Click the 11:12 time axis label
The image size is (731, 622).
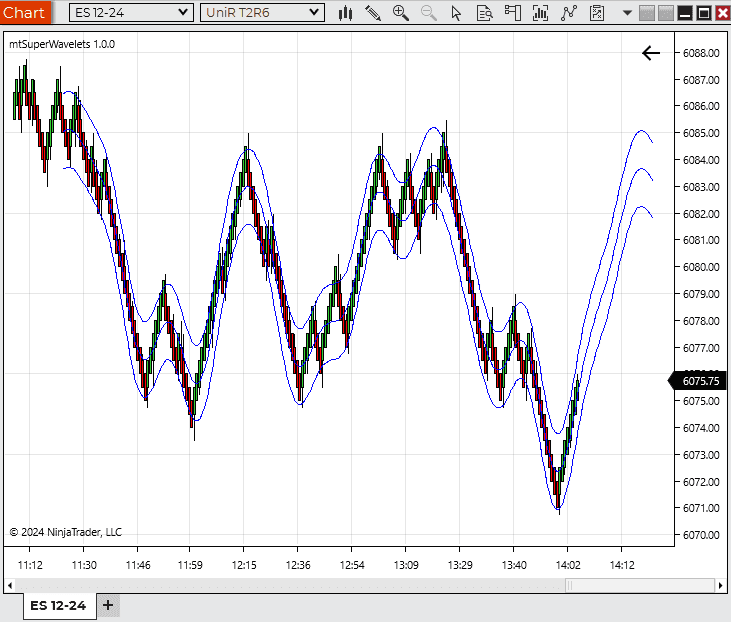pyautogui.click(x=30, y=565)
